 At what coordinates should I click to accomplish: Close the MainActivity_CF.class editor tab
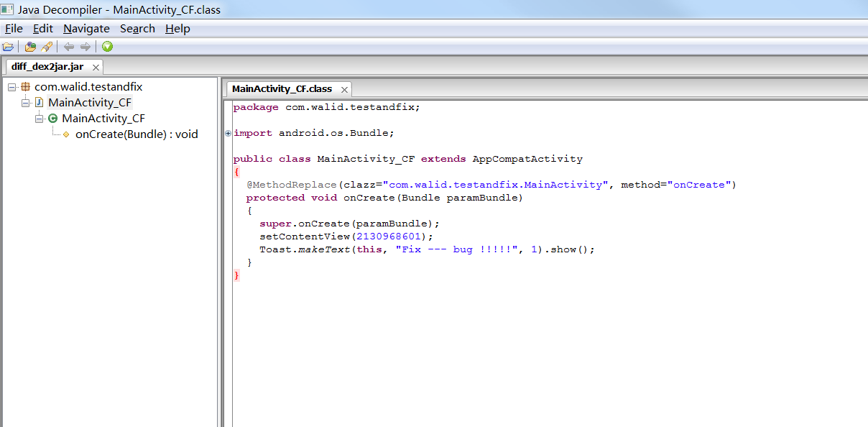pos(344,89)
